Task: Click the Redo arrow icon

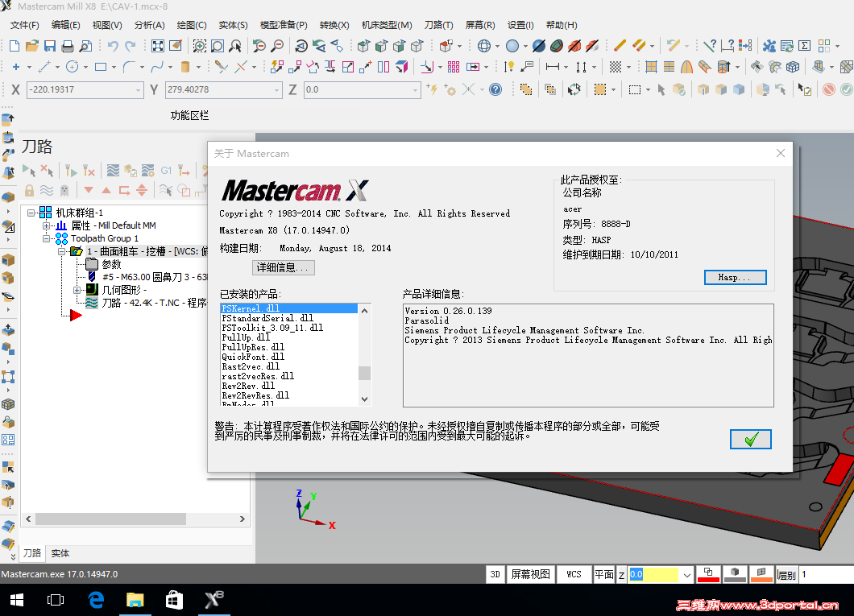Action: (x=131, y=46)
